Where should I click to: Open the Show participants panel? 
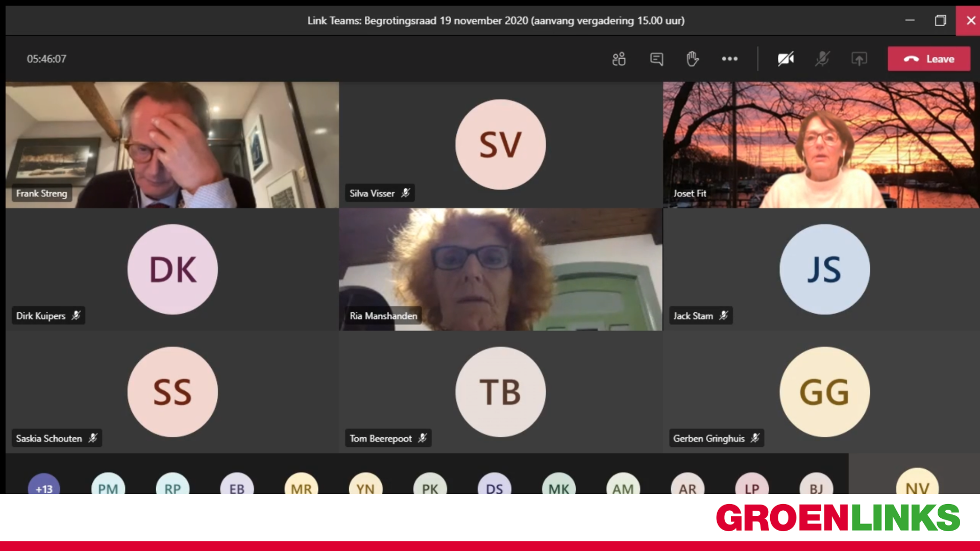click(x=619, y=59)
